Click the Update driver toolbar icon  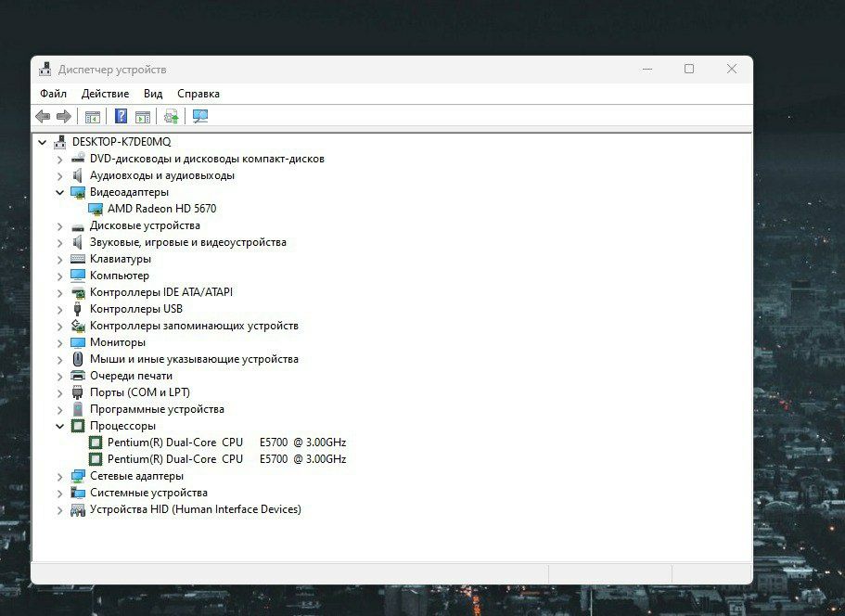click(172, 116)
